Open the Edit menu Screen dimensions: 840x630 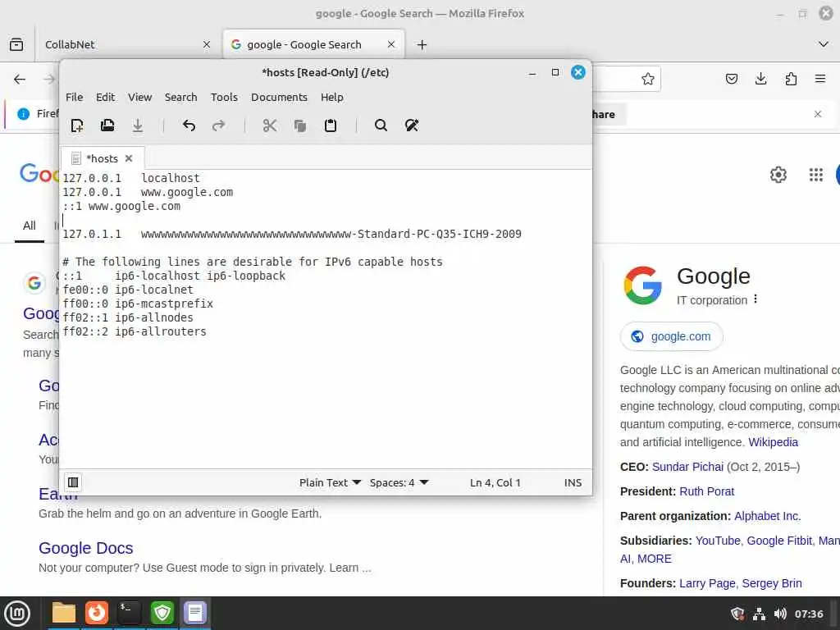click(105, 97)
